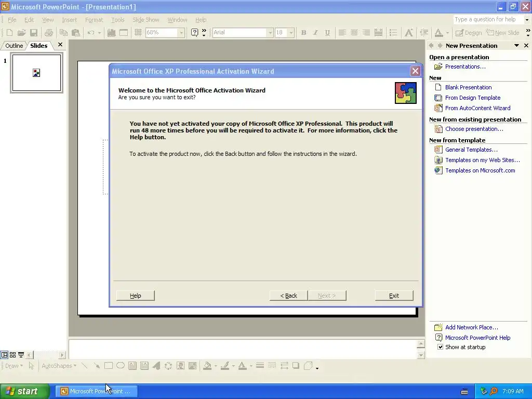Close the Activation Wizard with red X

(x=415, y=71)
